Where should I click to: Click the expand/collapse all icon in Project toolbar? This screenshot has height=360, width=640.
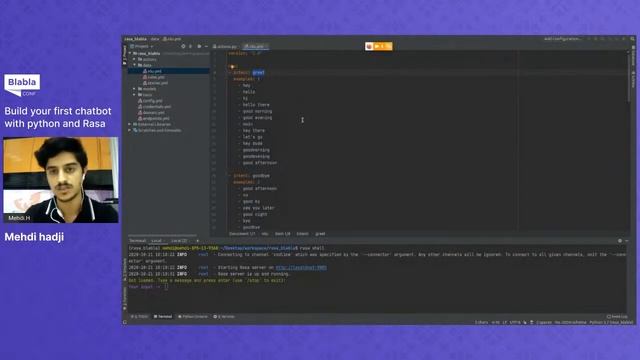[191, 47]
